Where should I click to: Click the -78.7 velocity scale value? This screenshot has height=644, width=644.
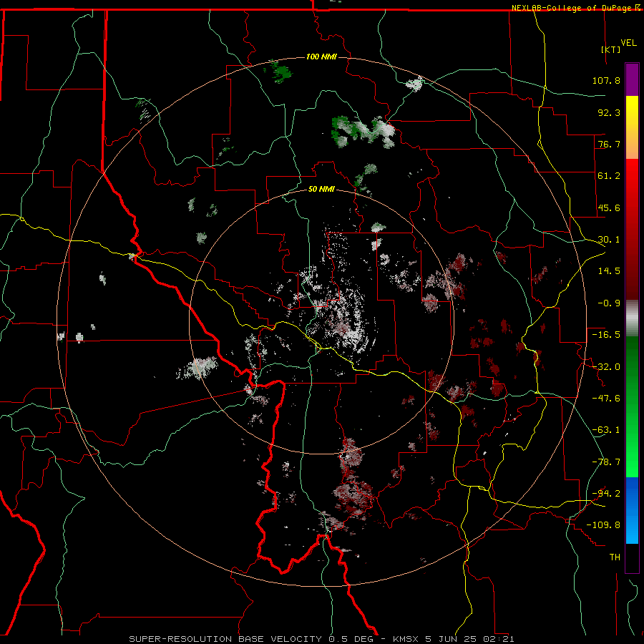tap(606, 462)
